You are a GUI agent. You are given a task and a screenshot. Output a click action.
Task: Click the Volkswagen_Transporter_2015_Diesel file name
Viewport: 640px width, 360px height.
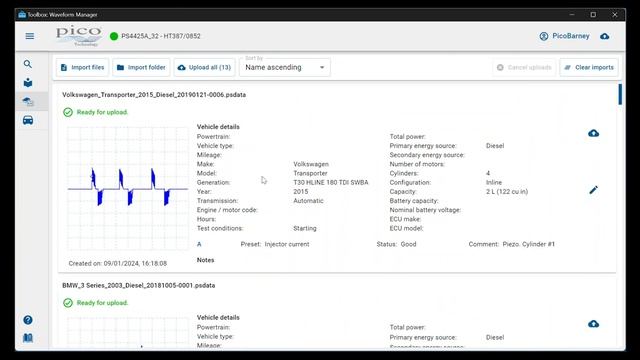tap(154, 95)
